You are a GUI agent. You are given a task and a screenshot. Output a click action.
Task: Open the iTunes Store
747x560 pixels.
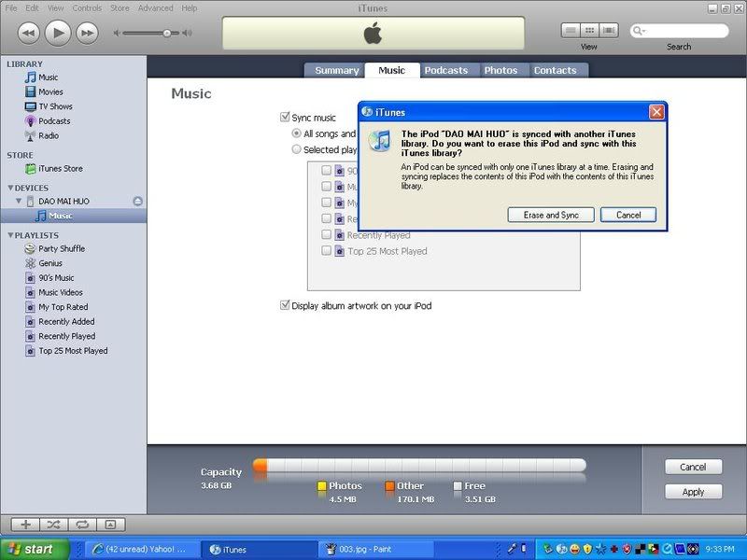[61, 169]
